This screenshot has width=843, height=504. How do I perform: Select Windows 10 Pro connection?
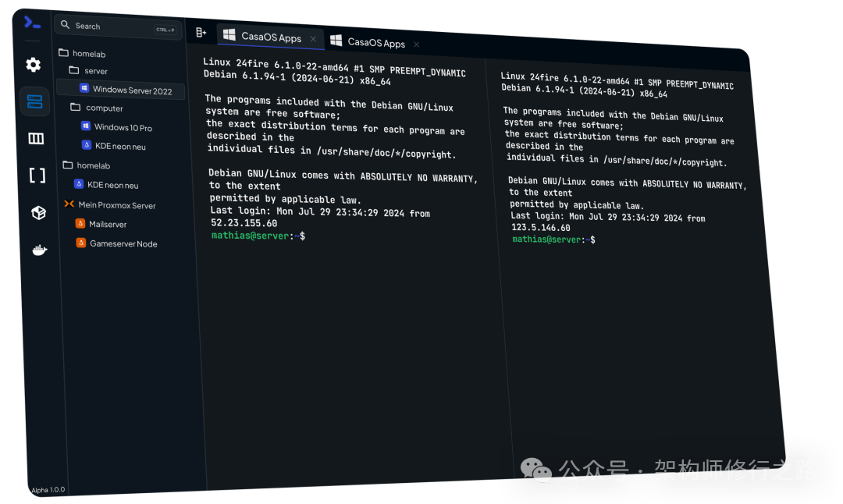[x=123, y=127]
